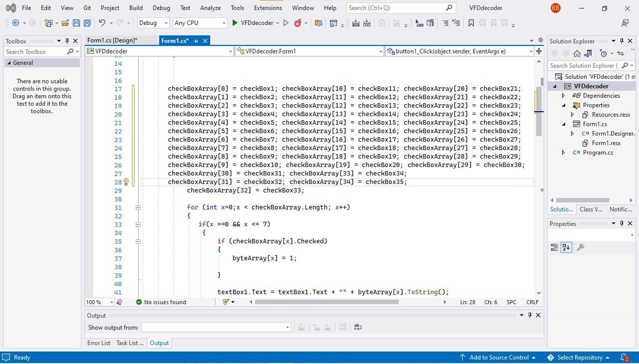Click the editor horizontal scrollbar thumb
Image resolution: width=639 pixels, height=364 pixels.
pos(328,302)
